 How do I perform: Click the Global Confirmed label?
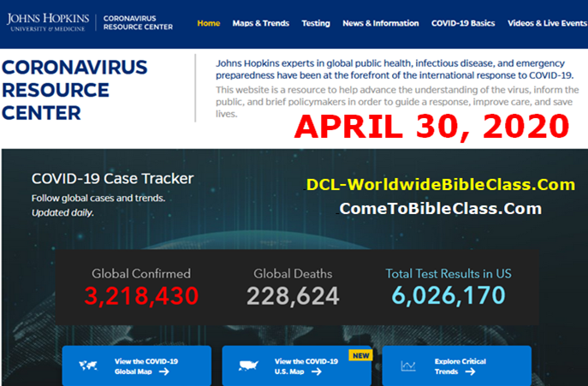[141, 274]
